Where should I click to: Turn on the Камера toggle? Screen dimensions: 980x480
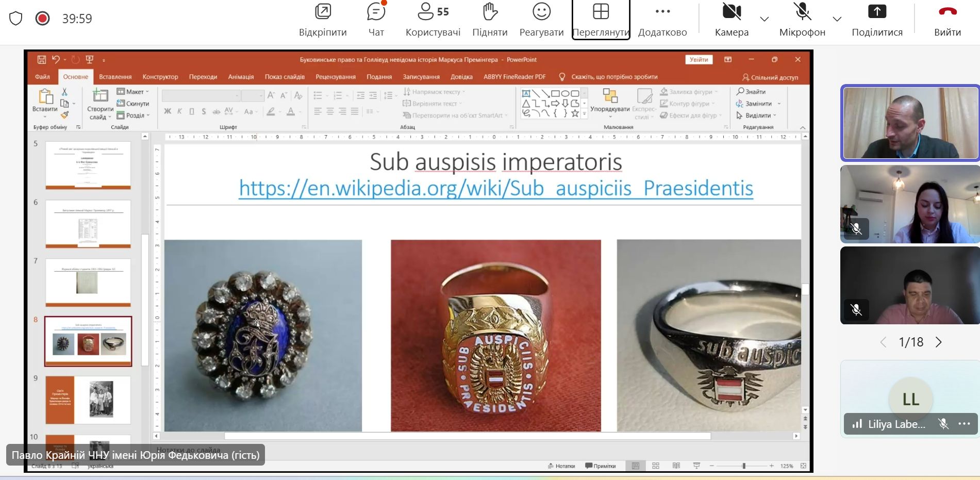tap(732, 12)
